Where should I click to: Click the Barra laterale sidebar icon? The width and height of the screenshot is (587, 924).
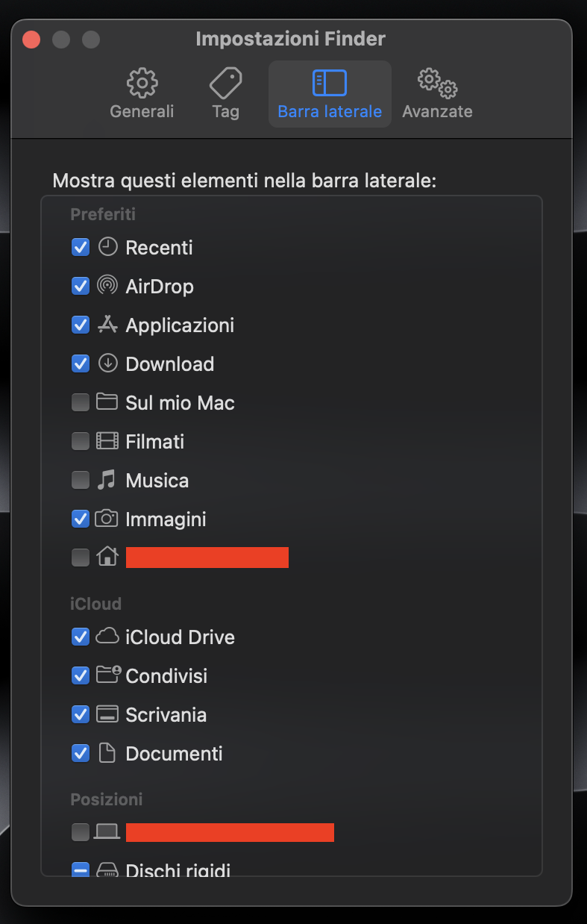[329, 82]
